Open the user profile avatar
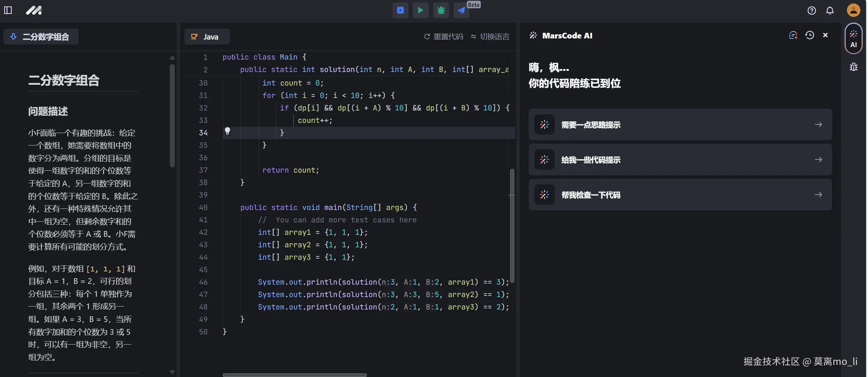This screenshot has height=377, width=868. (x=853, y=10)
